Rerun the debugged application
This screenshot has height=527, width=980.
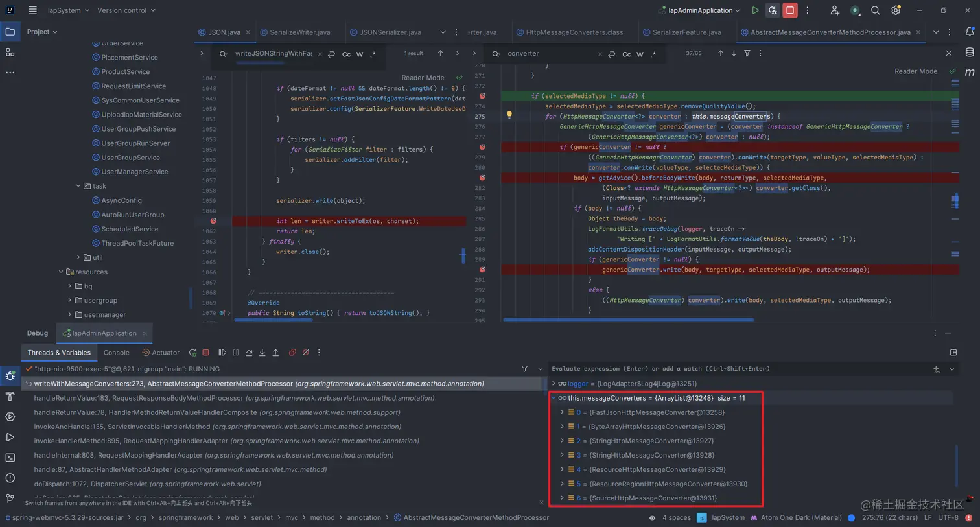tap(192, 353)
